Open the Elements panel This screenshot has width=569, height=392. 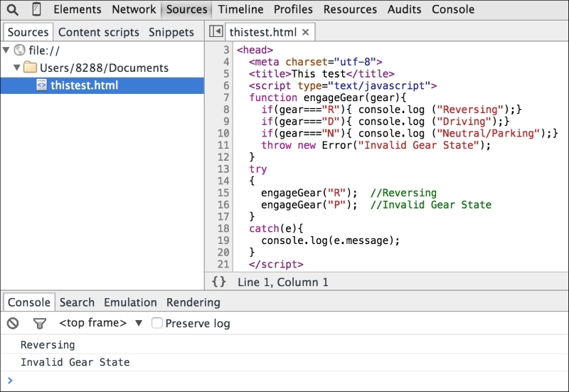pyautogui.click(x=78, y=9)
